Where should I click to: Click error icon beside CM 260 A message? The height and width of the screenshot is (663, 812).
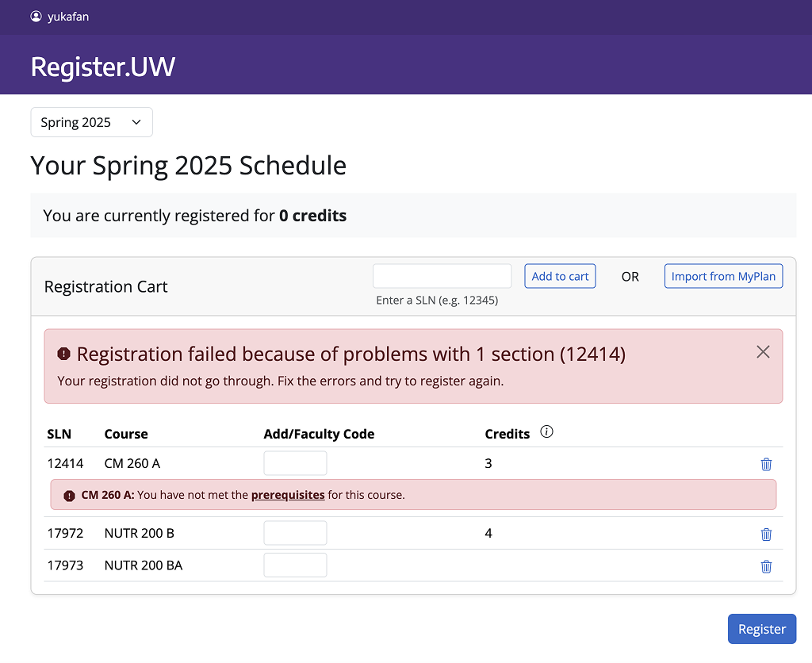click(x=69, y=496)
